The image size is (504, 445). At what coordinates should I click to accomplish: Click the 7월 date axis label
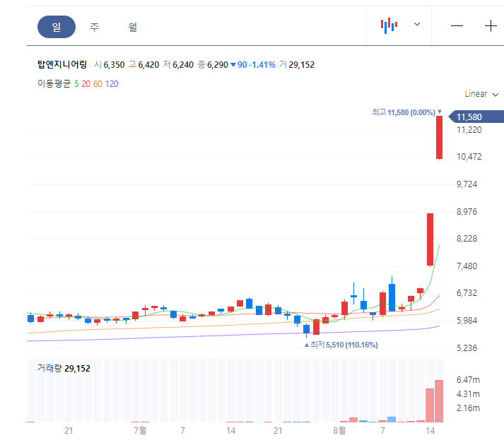(x=140, y=430)
